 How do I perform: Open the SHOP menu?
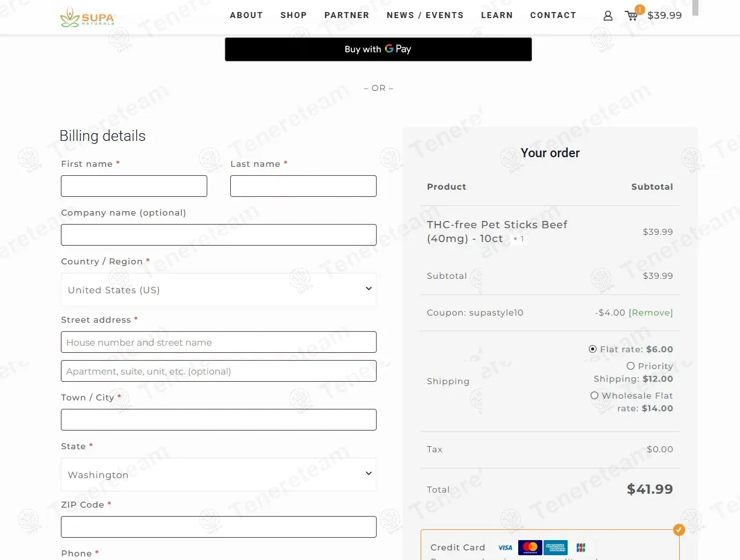tap(293, 16)
